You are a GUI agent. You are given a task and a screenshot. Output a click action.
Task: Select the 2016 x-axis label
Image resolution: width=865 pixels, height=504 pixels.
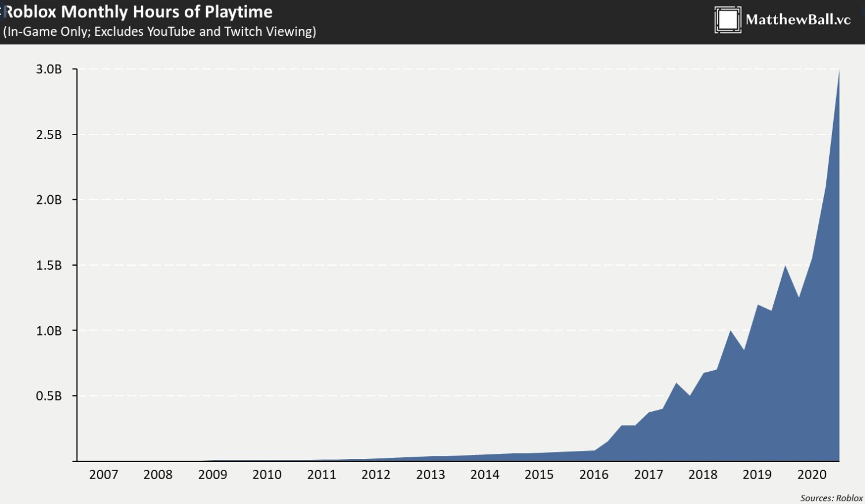pyautogui.click(x=594, y=475)
